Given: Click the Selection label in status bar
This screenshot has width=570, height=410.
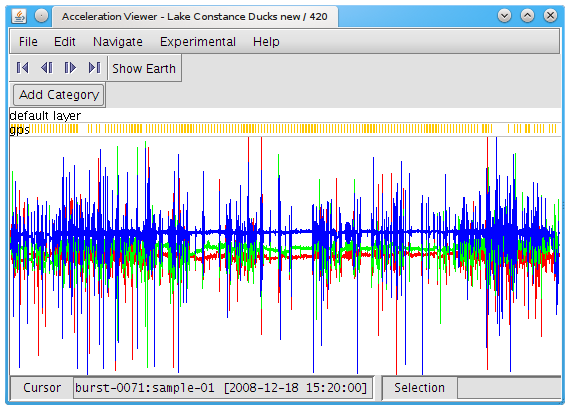Looking at the screenshot, I should [419, 388].
